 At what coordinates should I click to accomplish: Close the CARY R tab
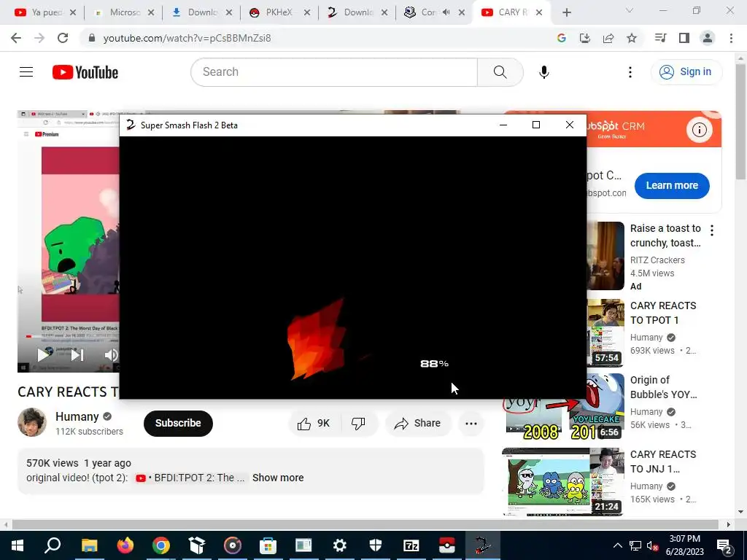(x=539, y=12)
